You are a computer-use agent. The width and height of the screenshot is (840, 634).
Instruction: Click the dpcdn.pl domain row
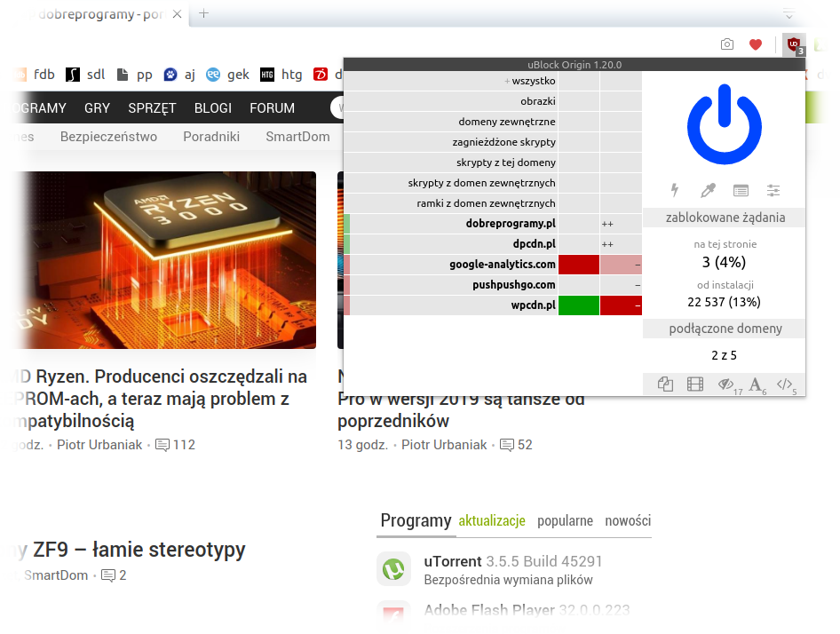(x=450, y=244)
